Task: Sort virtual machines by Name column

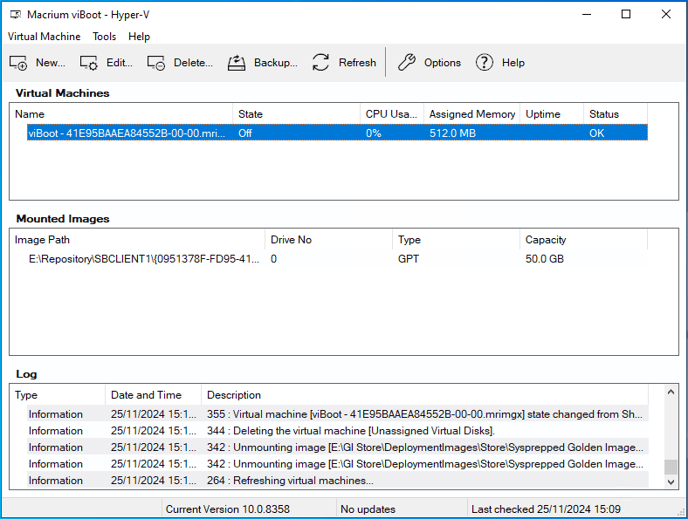Action: tap(122, 114)
